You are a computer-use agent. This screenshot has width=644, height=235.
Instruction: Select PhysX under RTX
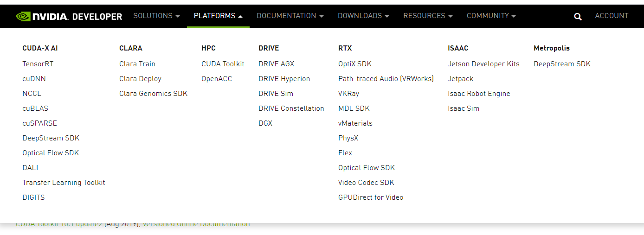348,138
